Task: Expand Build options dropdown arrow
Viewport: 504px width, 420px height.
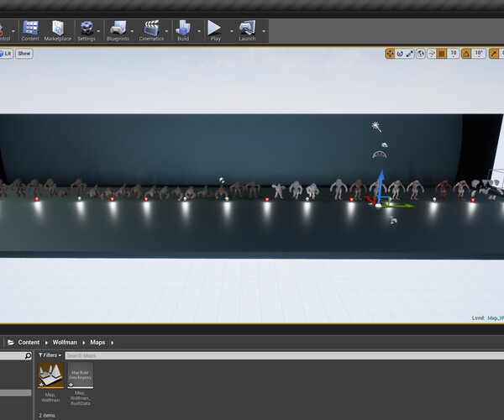Action: [x=199, y=31]
